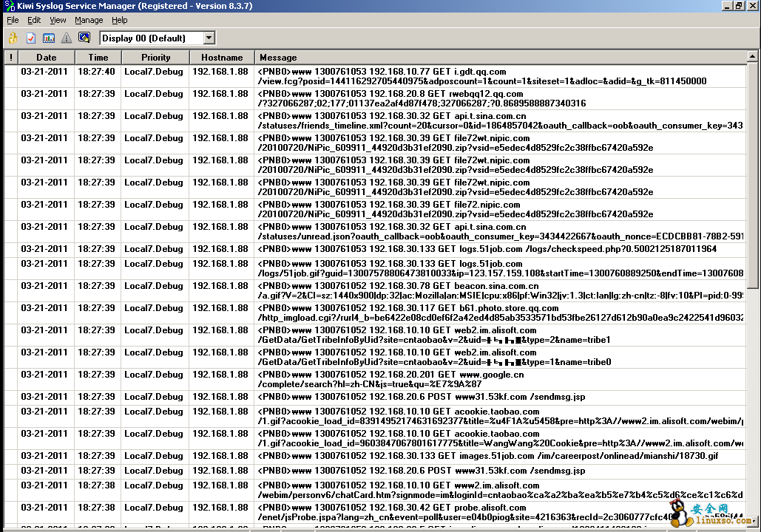Viewport: 761px width, 532px height.
Task: Click the Message column header
Action: (278, 57)
